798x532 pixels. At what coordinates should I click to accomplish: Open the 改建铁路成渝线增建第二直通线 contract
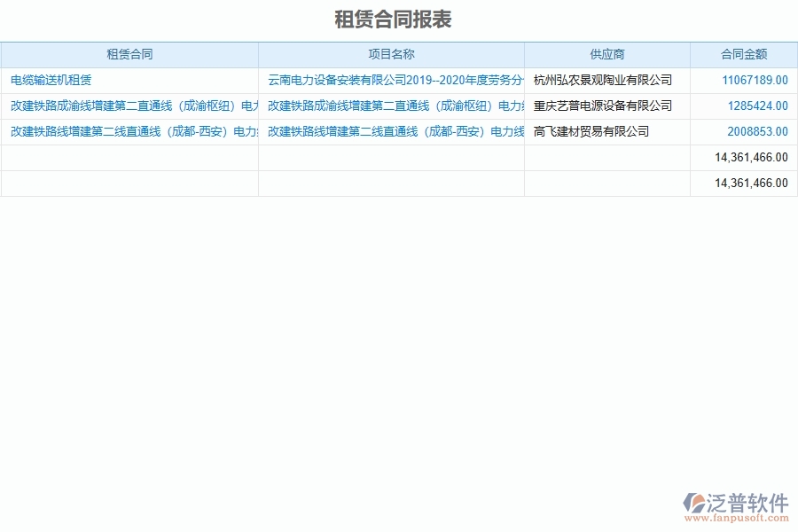(x=129, y=106)
